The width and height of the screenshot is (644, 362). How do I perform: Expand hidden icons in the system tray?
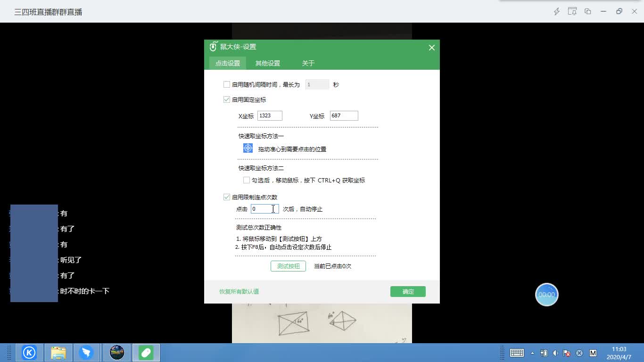click(x=533, y=353)
